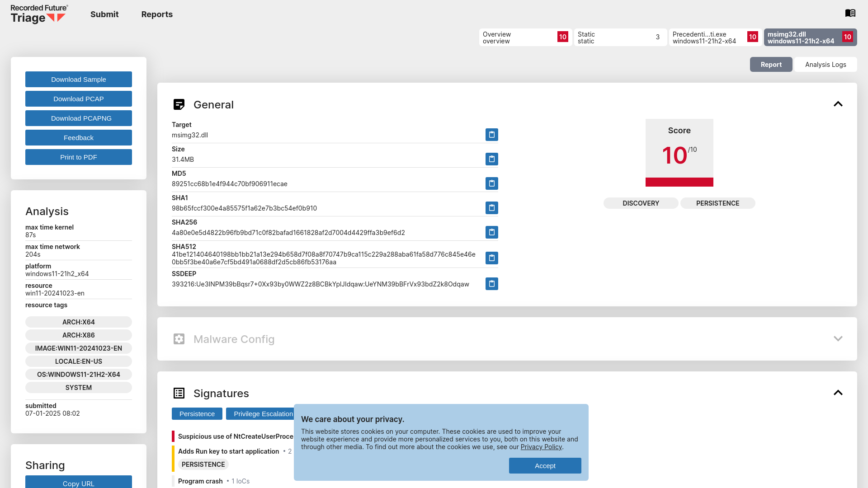Click Copy URL in Sharing

(x=79, y=482)
